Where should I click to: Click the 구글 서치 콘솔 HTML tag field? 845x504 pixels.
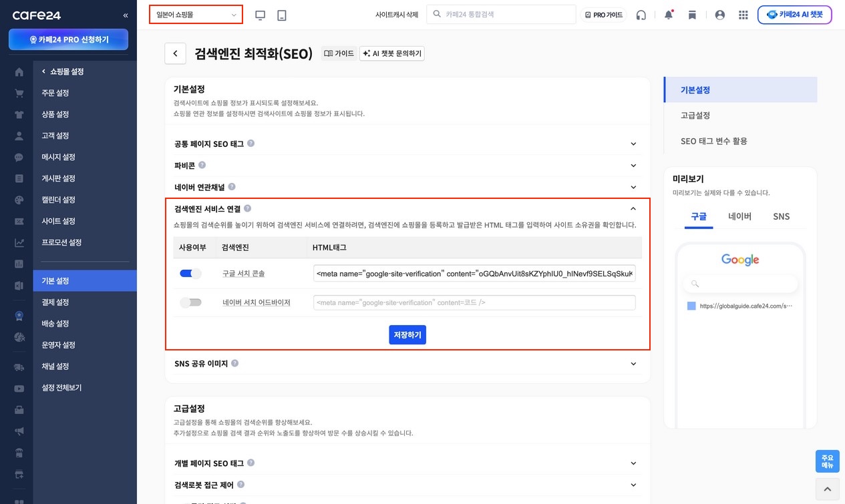474,274
